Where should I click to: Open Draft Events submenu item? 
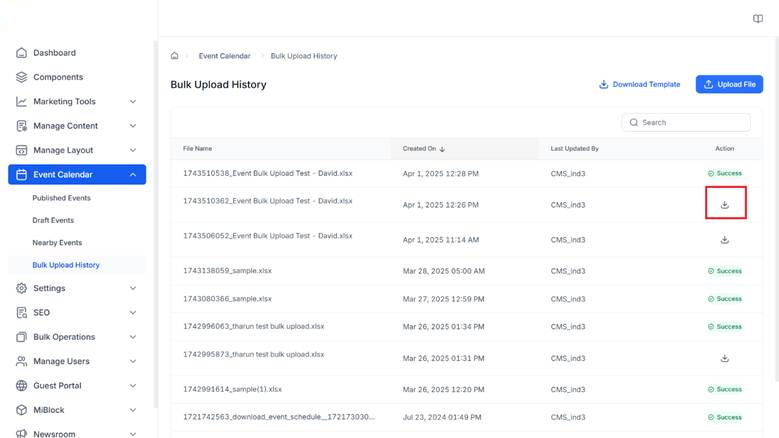(x=53, y=220)
